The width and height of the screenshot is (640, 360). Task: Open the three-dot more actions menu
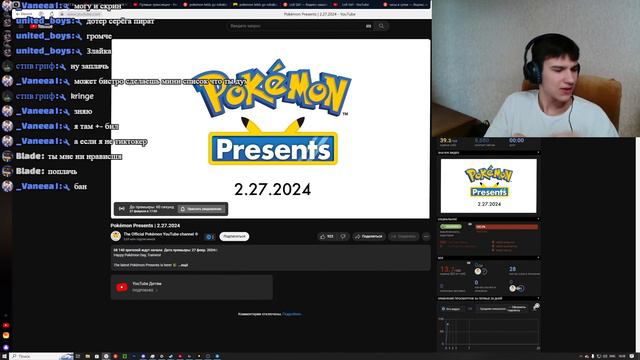click(426, 236)
